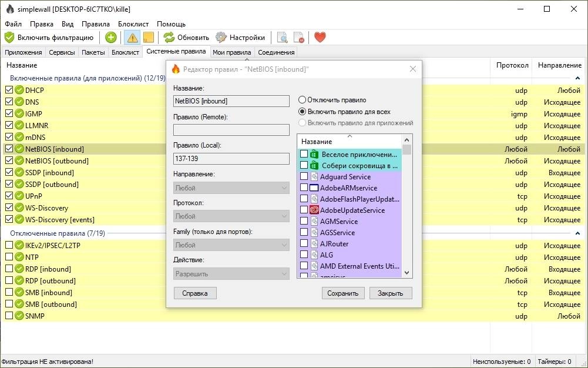This screenshot has width=588, height=368.
Task: Enable the IKEv2/IPSEC/L2TP rule checkbox
Action: 9,245
